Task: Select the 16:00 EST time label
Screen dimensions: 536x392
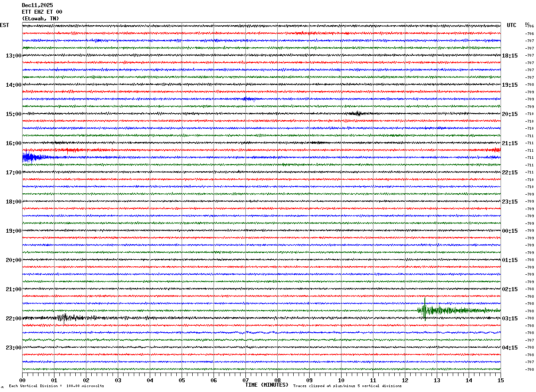Action: pyautogui.click(x=13, y=143)
